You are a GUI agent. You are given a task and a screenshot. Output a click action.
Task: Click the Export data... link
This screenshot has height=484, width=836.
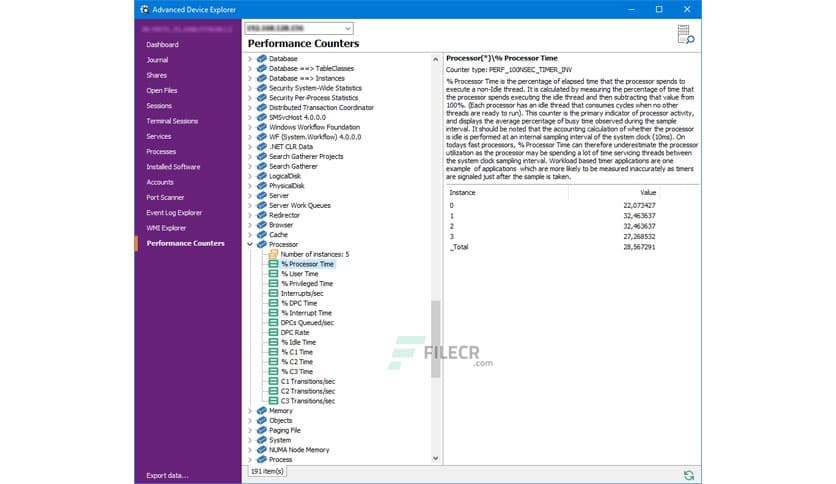(x=167, y=475)
